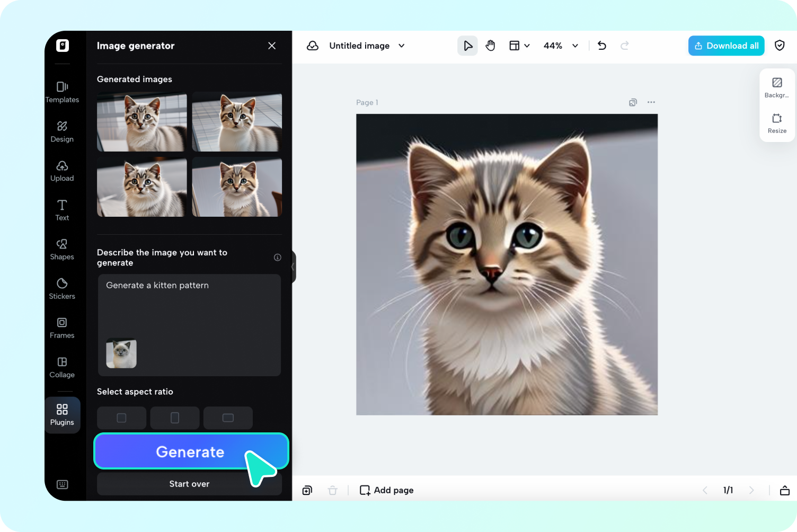Select the fourth generated kitten image

coord(237,187)
